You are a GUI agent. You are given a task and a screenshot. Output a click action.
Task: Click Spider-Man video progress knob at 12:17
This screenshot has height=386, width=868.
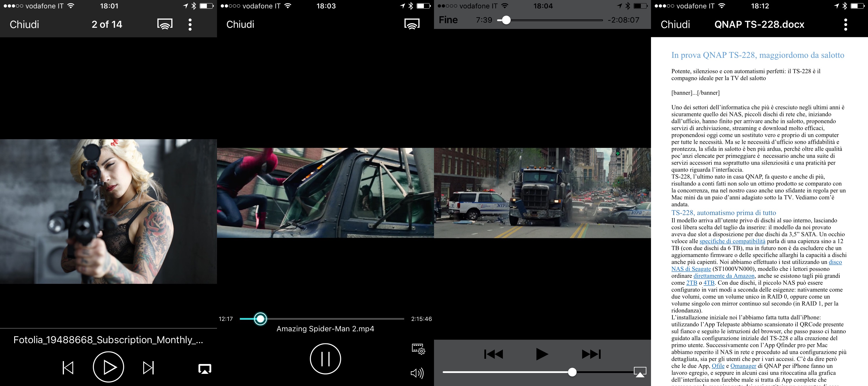(x=260, y=319)
